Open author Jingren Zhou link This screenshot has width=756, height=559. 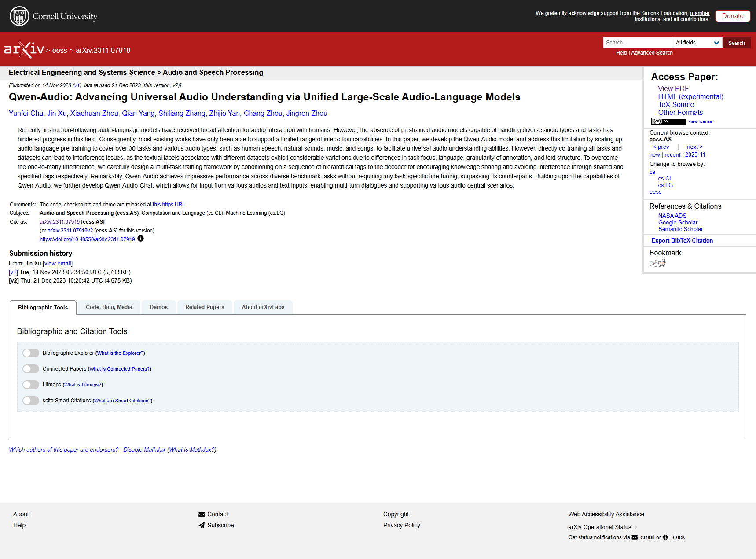click(x=307, y=114)
